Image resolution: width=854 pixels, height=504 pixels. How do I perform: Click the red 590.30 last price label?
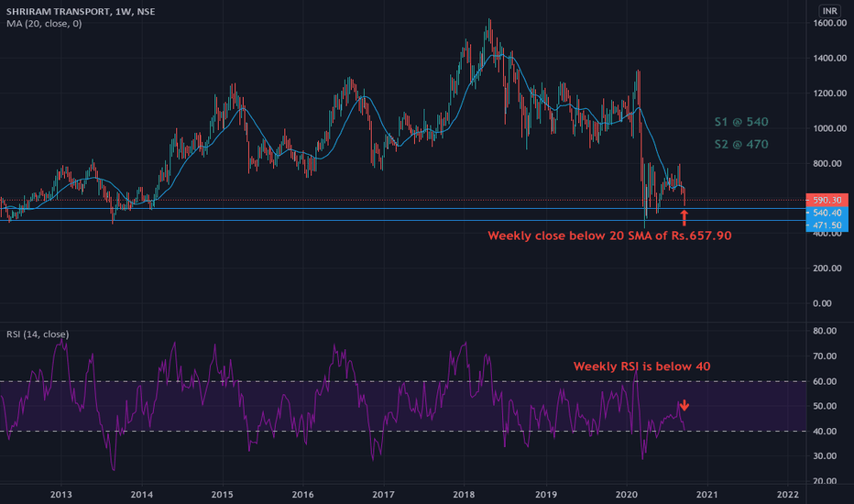click(827, 200)
